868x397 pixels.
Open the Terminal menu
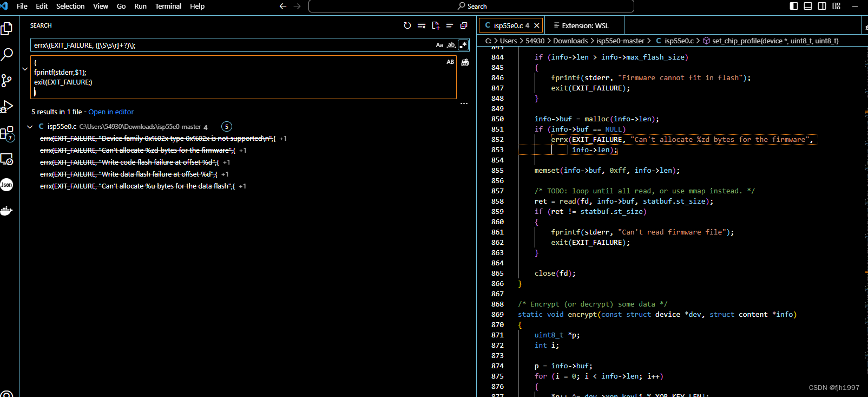[168, 6]
